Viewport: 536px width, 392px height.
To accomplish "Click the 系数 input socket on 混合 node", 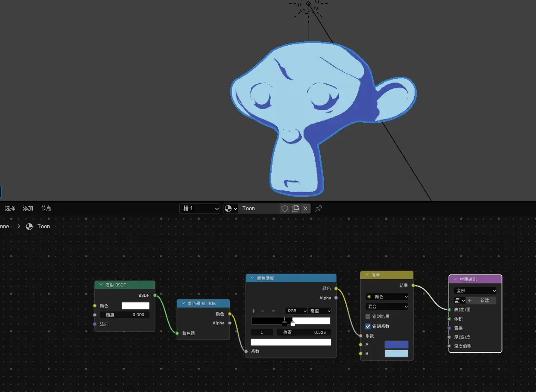I will click(x=361, y=336).
